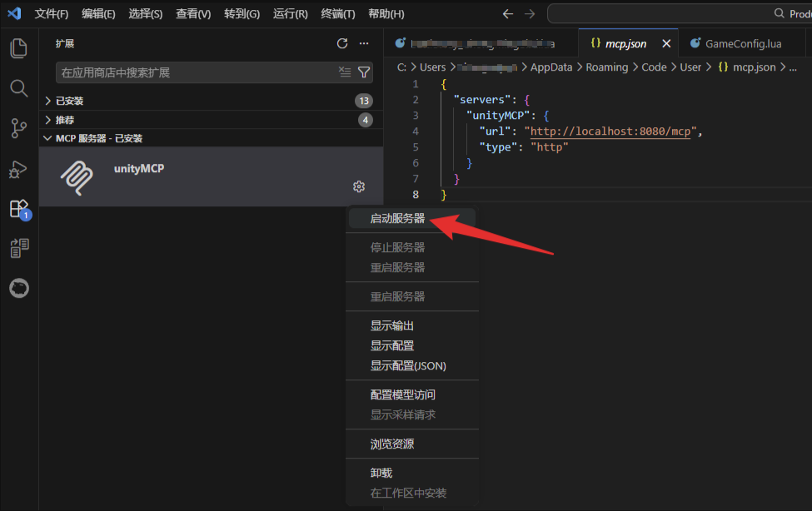Image resolution: width=812 pixels, height=511 pixels.
Task: Open the icon below Extensions in activity bar
Action: point(19,248)
